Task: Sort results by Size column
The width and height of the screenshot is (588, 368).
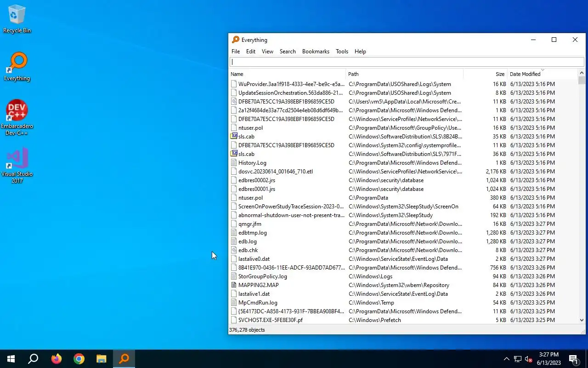Action: point(485,74)
